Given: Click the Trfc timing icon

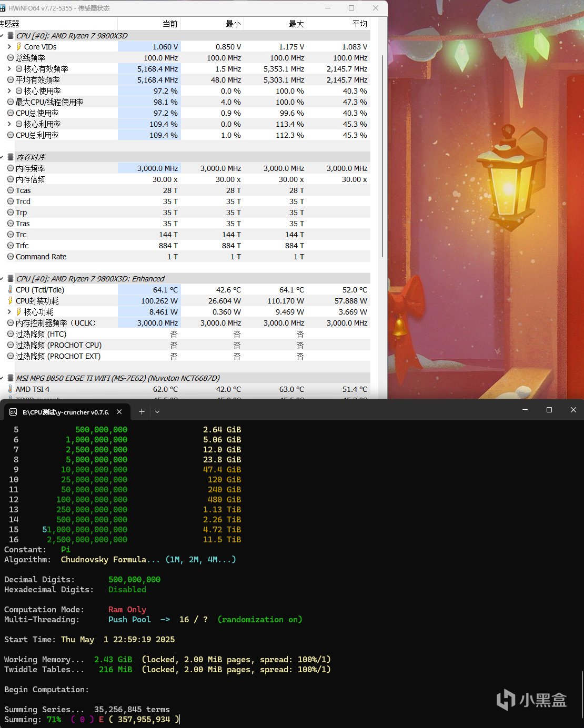Looking at the screenshot, I should (x=11, y=246).
